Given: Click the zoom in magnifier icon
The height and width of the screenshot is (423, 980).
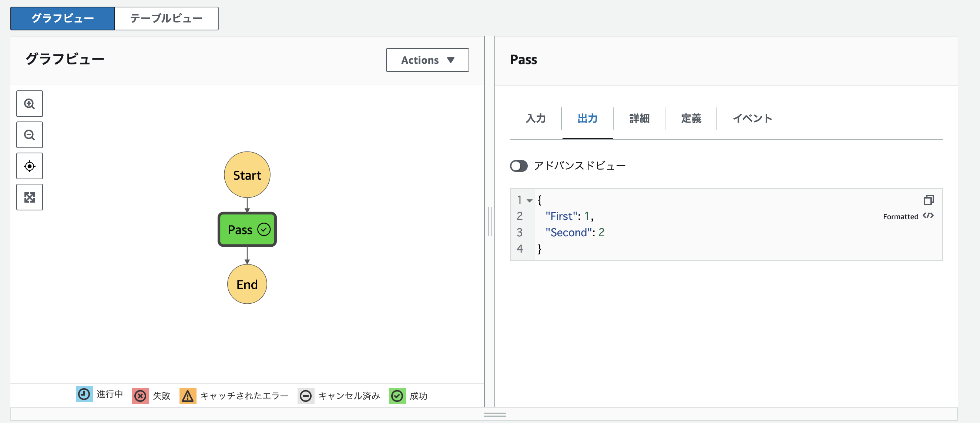Looking at the screenshot, I should tap(29, 104).
